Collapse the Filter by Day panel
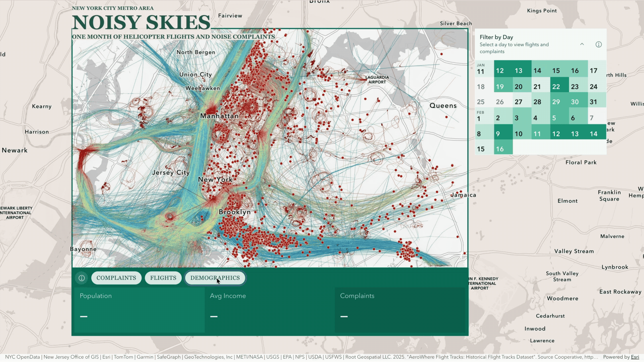 tap(582, 44)
